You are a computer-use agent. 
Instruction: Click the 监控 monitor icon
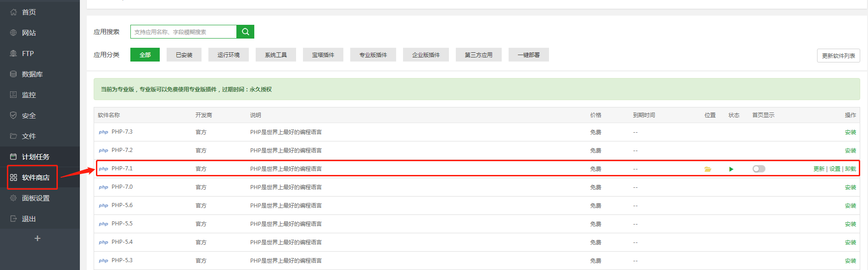[x=13, y=95]
